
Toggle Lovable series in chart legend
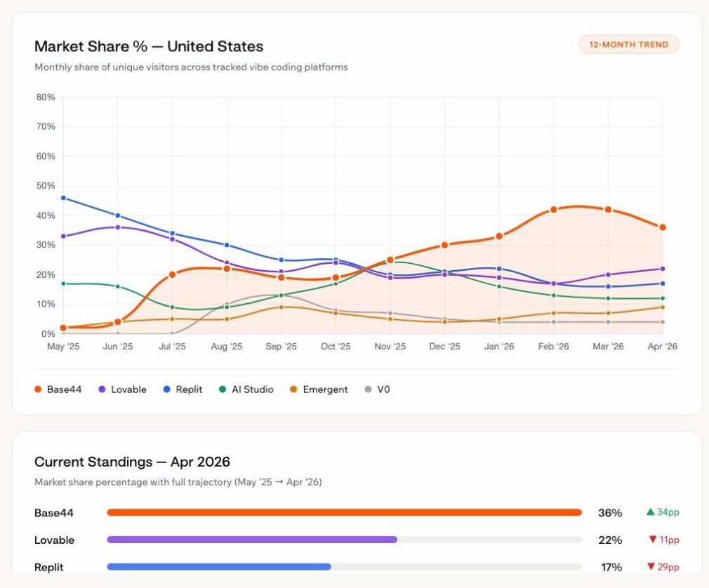(122, 389)
